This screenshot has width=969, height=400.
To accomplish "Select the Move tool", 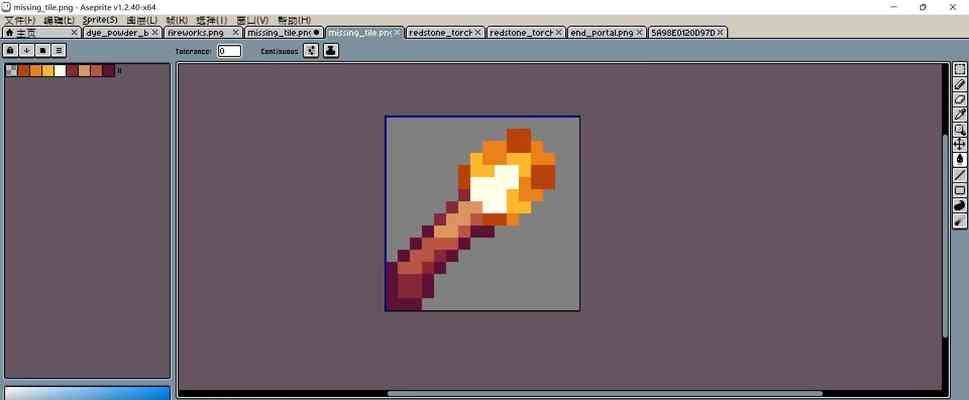I will [960, 144].
